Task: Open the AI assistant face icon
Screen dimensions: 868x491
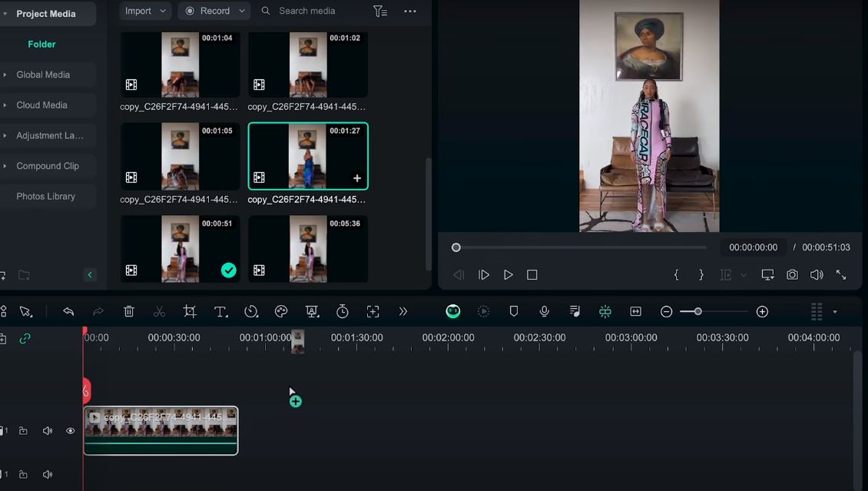Action: [x=453, y=312]
